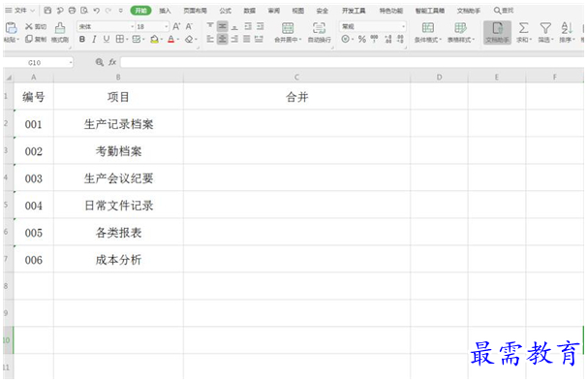Click the Save icon in quick access toolbar

[x=47, y=11]
